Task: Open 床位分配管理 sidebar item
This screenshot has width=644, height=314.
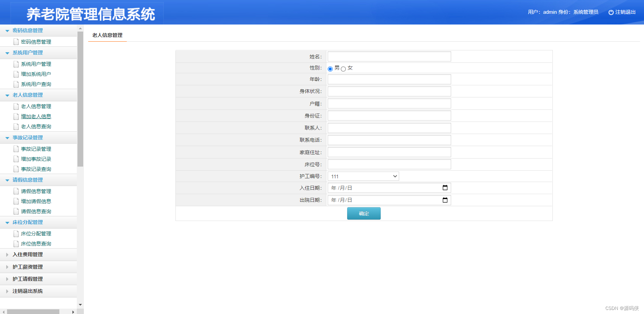Action: pos(36,233)
